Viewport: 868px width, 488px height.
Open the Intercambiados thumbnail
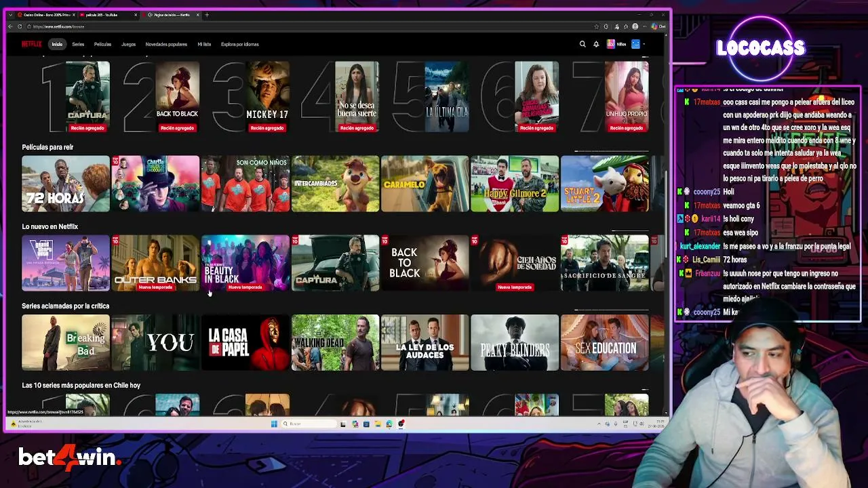click(x=335, y=184)
